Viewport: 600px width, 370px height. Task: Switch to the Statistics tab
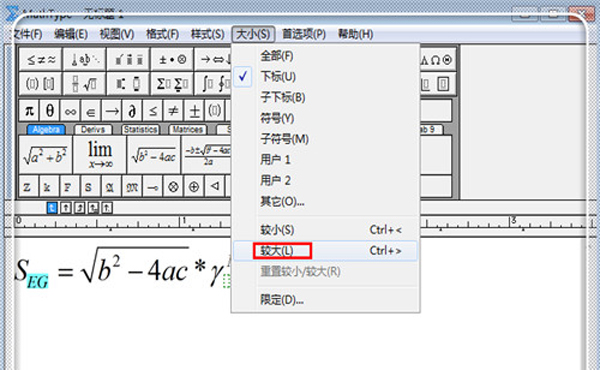[x=140, y=130]
